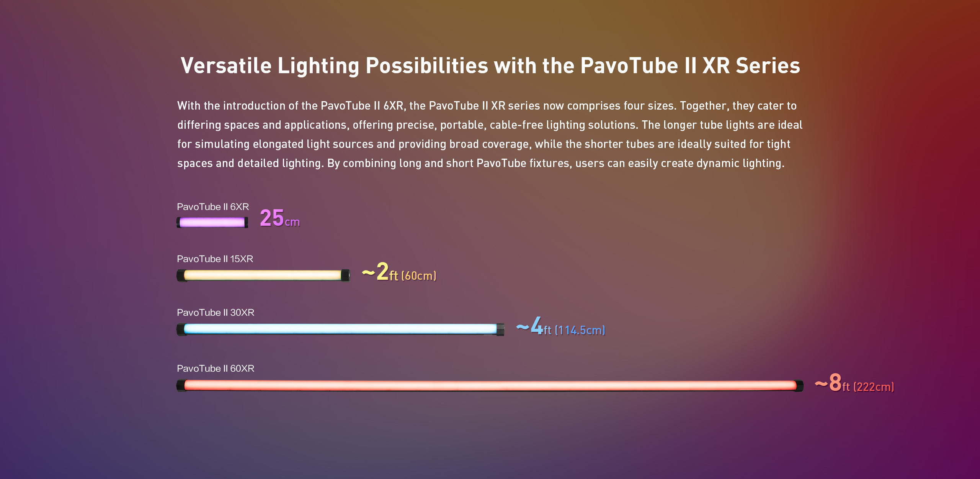Click the paragraph line starting 'With the introduction'
Image resolution: width=980 pixels, height=479 pixels.
tap(487, 106)
